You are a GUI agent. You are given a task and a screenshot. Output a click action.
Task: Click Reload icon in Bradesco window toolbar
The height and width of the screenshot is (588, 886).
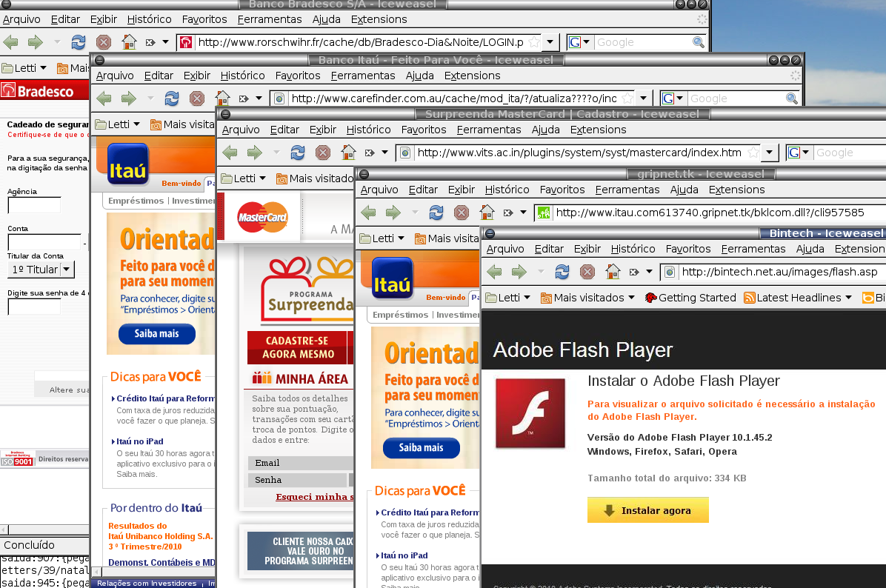click(x=78, y=41)
